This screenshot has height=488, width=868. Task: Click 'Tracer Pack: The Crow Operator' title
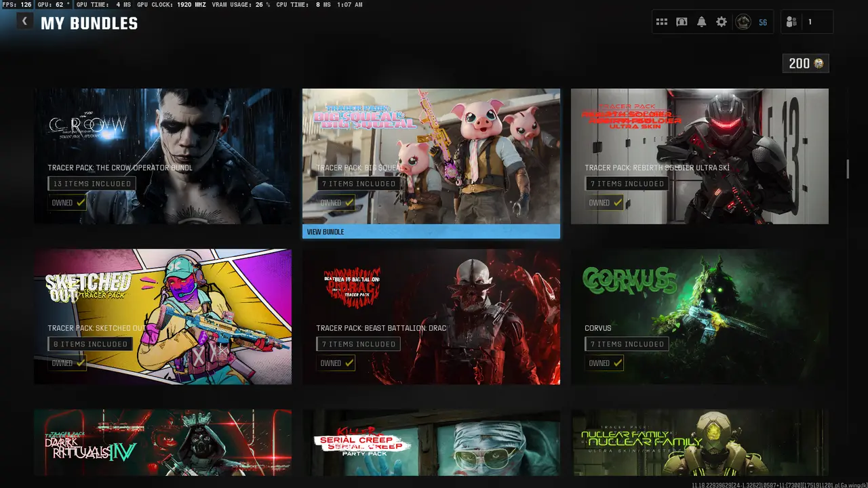click(x=120, y=167)
